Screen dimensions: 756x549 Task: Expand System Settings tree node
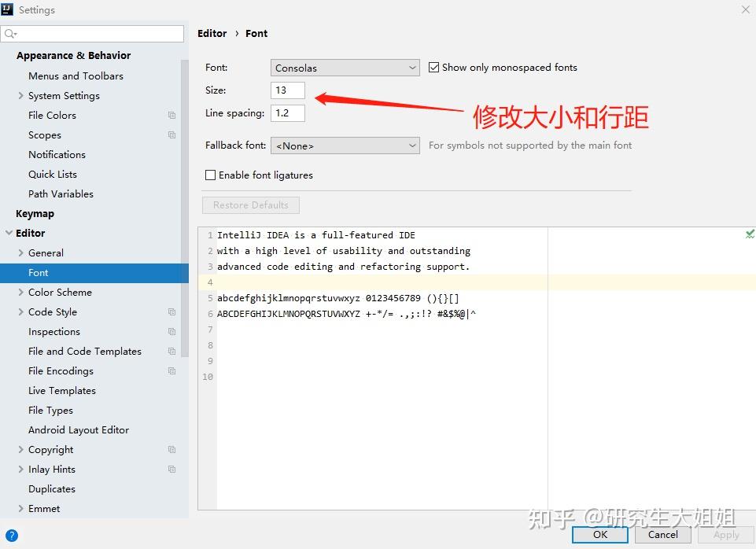point(20,95)
